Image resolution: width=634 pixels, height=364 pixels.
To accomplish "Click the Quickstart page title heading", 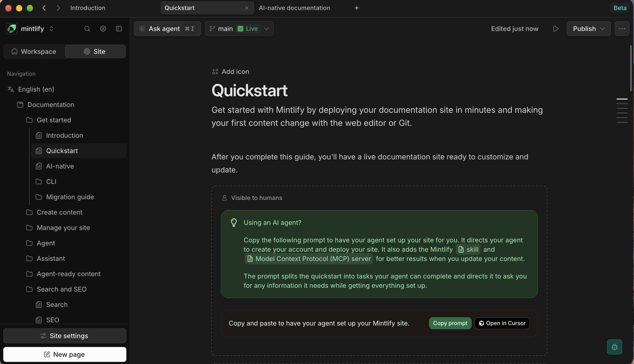I will [249, 90].
